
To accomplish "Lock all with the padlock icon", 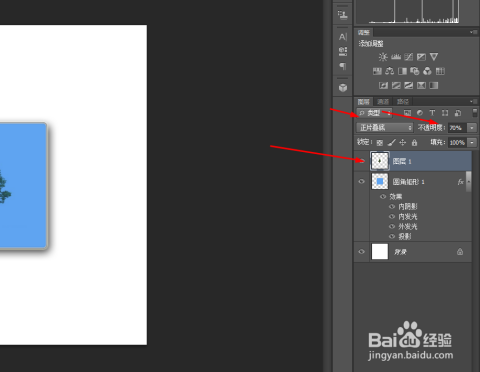I will pos(414,143).
